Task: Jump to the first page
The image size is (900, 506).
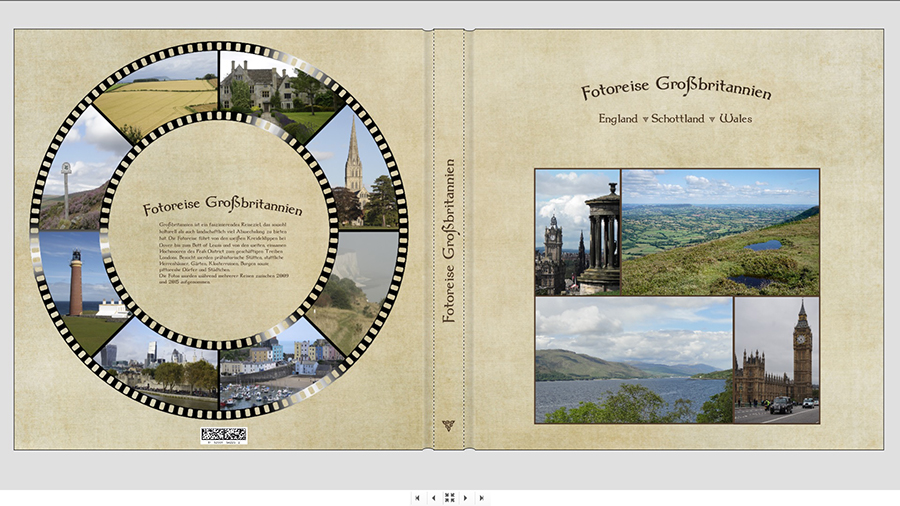Action: pos(417,498)
